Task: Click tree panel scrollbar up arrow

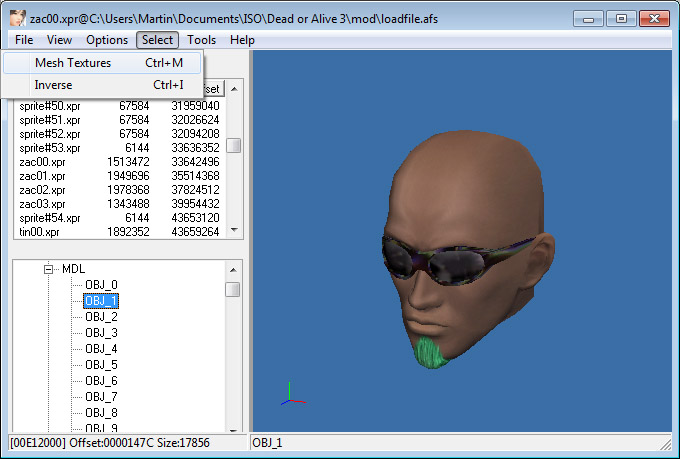Action: (x=233, y=270)
